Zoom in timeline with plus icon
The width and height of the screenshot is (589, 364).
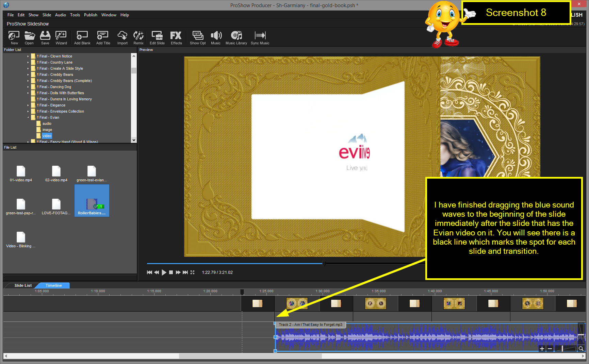click(542, 349)
